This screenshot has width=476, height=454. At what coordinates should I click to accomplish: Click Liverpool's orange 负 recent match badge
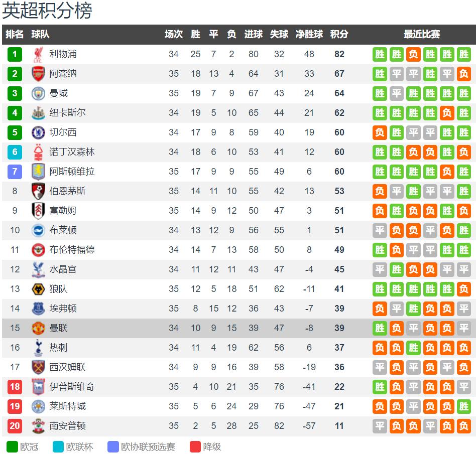pos(413,54)
